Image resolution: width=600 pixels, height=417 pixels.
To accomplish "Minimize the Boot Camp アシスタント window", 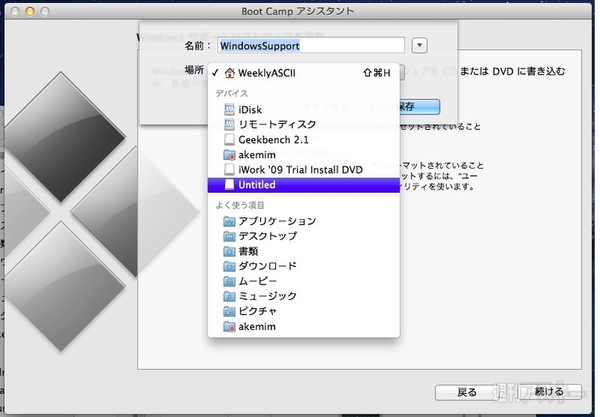I will coord(30,11).
